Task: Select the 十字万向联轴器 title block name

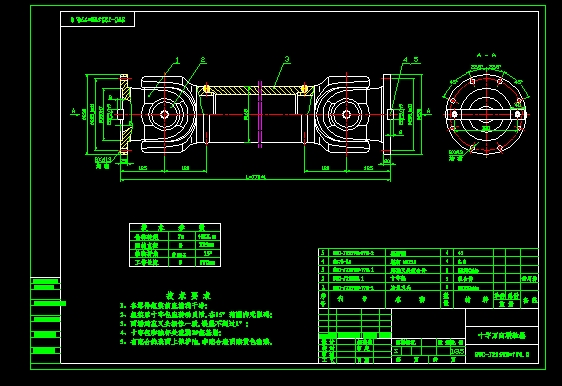Action: pyautogui.click(x=502, y=336)
